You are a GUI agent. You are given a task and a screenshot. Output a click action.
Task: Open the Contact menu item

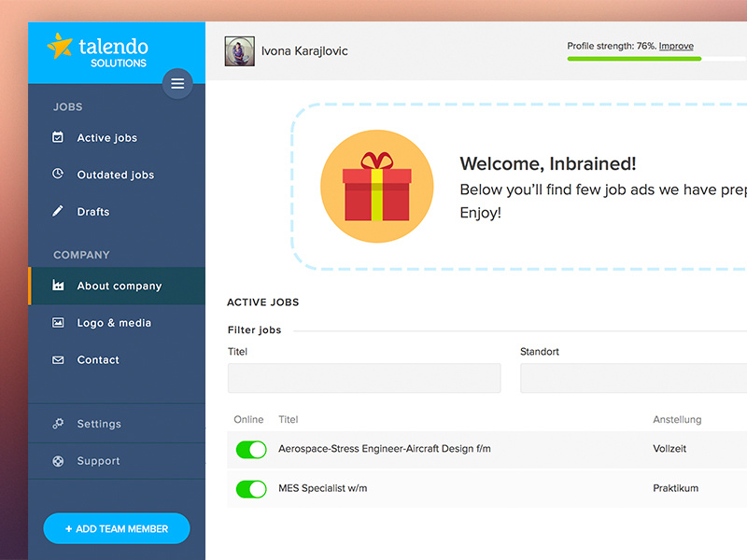[x=117, y=360]
